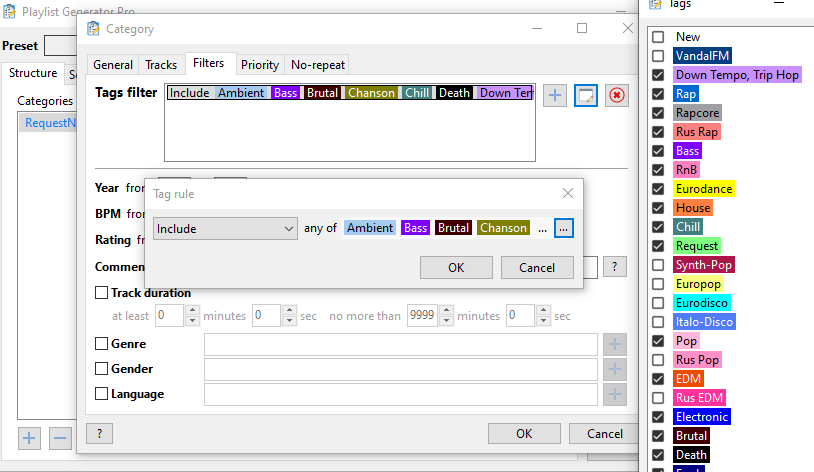Add a Genre filter entry
The width and height of the screenshot is (814, 472).
[615, 344]
